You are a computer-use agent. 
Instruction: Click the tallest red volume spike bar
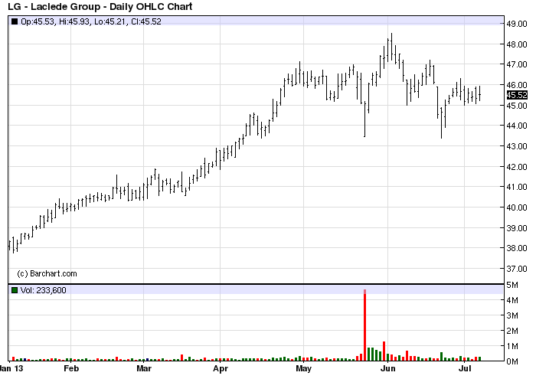tap(364, 325)
